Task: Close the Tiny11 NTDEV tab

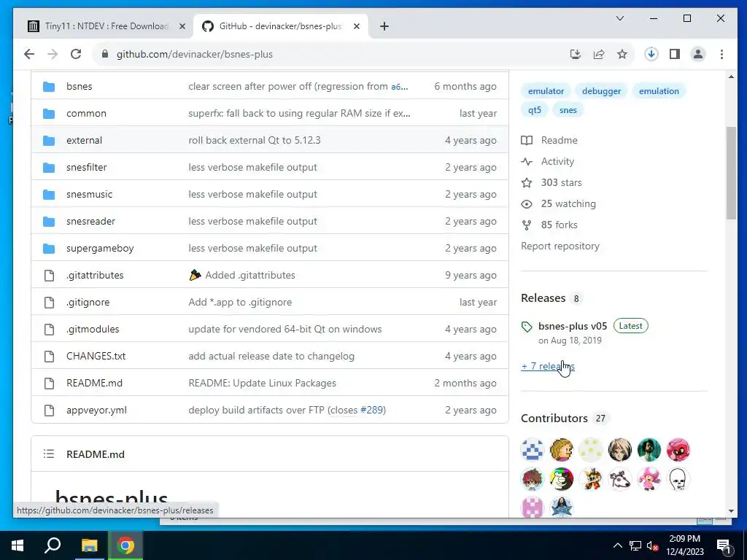Action: pyautogui.click(x=182, y=26)
